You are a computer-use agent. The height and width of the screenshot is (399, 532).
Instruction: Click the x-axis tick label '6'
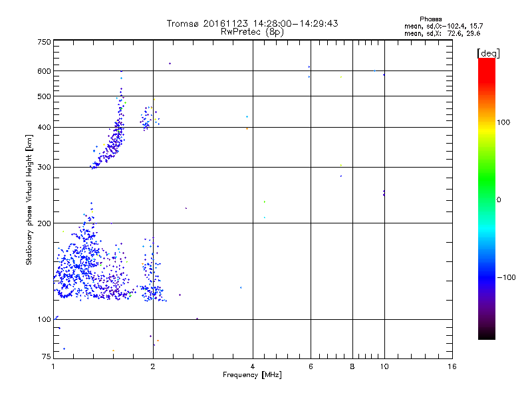311,366
